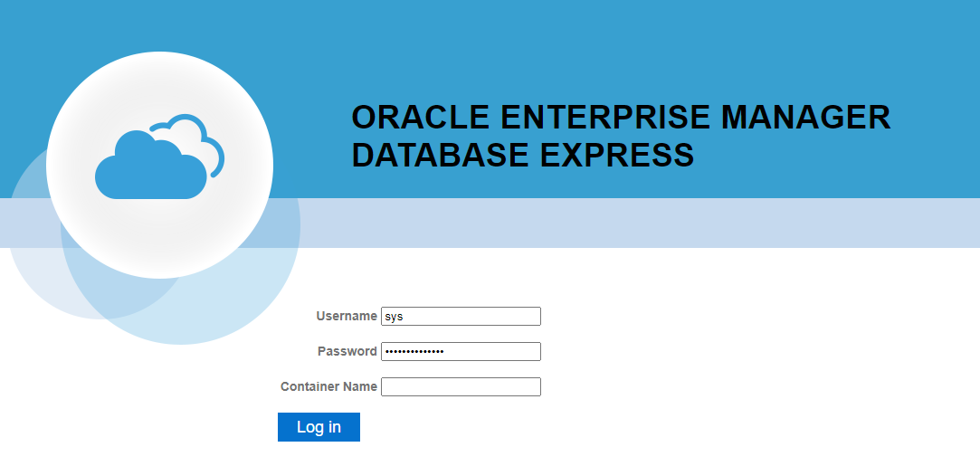Focus the Username input field
980x466 pixels.
coord(461,316)
